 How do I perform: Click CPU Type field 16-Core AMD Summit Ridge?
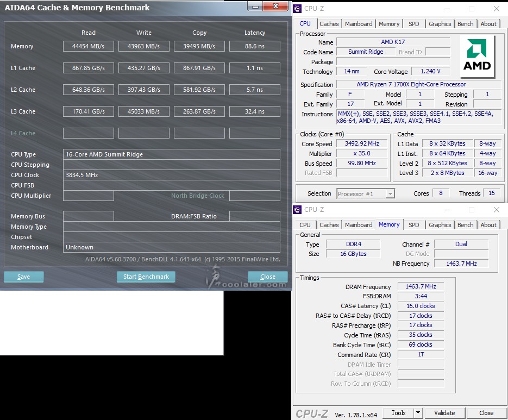[171, 154]
